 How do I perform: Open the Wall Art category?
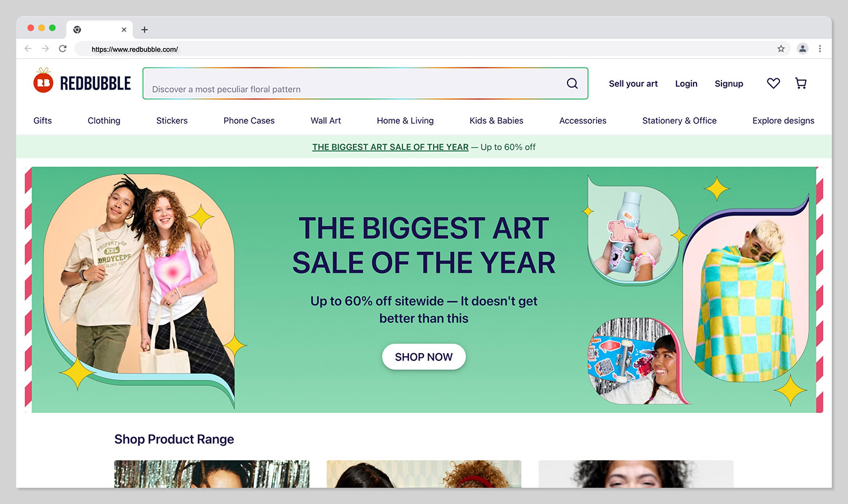326,121
